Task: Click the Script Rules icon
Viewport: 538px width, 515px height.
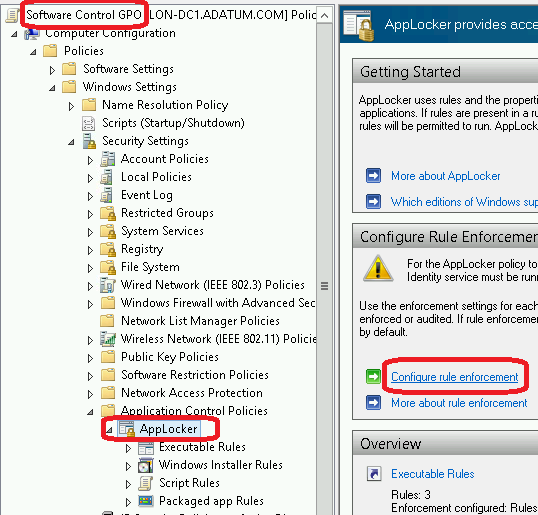Action: pos(145,483)
